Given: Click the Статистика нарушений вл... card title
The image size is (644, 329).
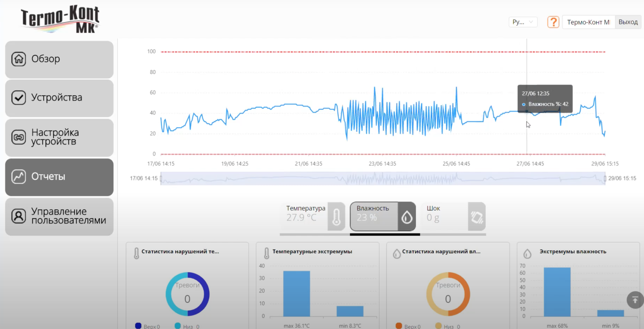Looking at the screenshot, I should [x=441, y=251].
